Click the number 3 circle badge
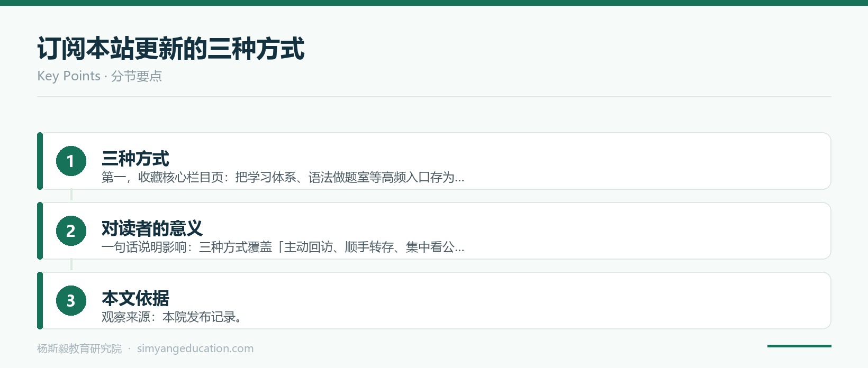The height and width of the screenshot is (368, 868). (71, 300)
